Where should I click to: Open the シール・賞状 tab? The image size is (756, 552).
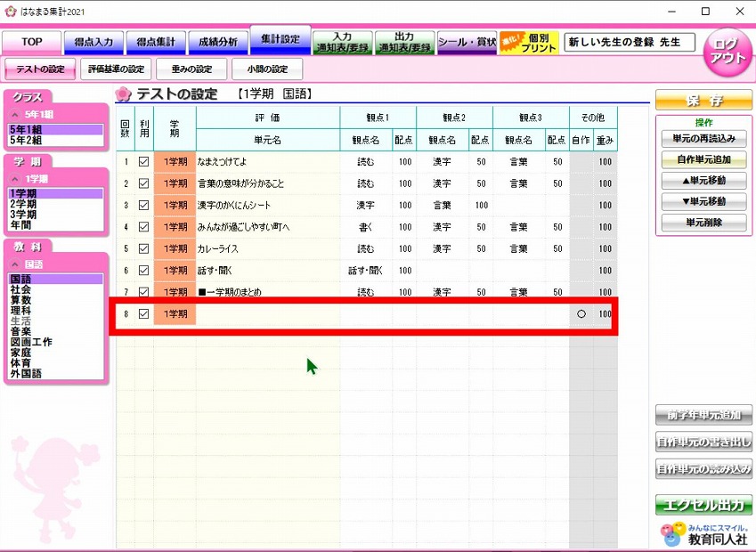pyautogui.click(x=467, y=43)
